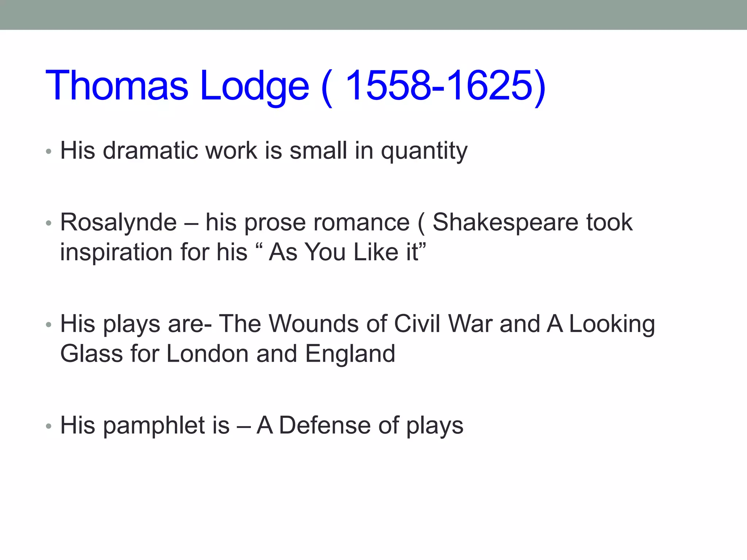Click the word quantity in first bullet

click(x=424, y=152)
